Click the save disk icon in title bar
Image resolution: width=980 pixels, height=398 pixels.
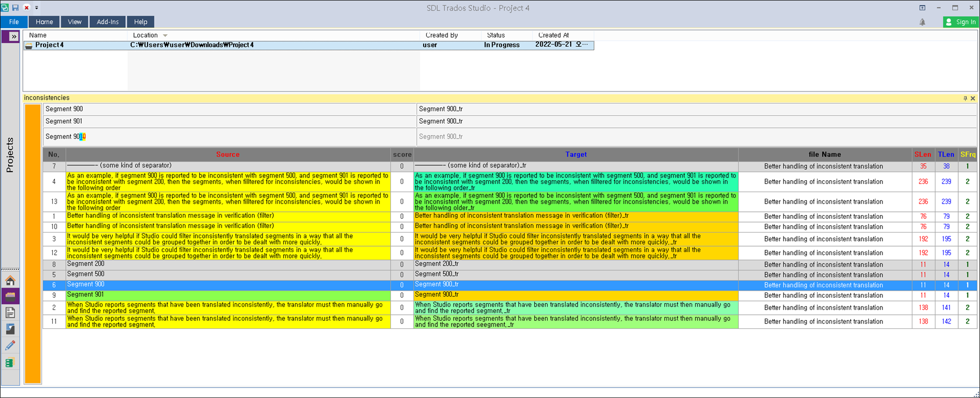point(15,8)
